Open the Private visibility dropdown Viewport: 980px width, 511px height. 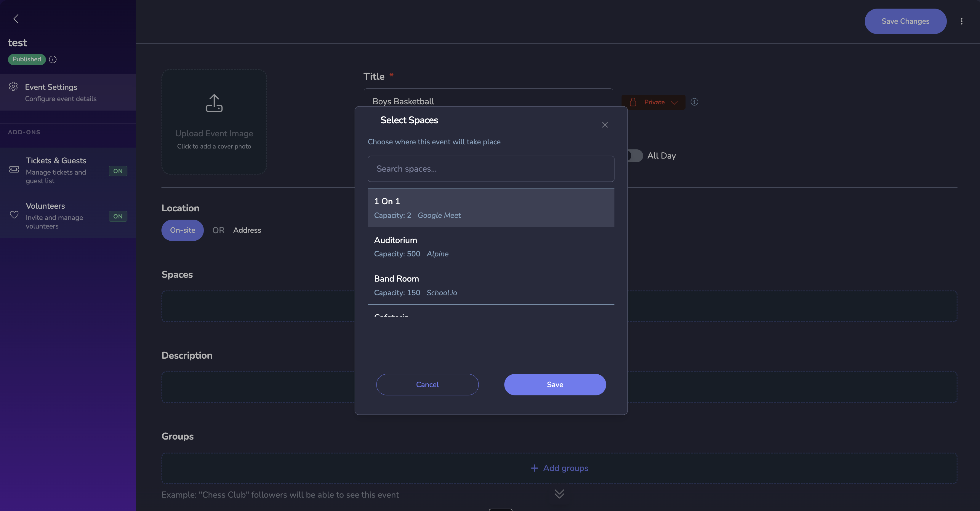coord(654,102)
